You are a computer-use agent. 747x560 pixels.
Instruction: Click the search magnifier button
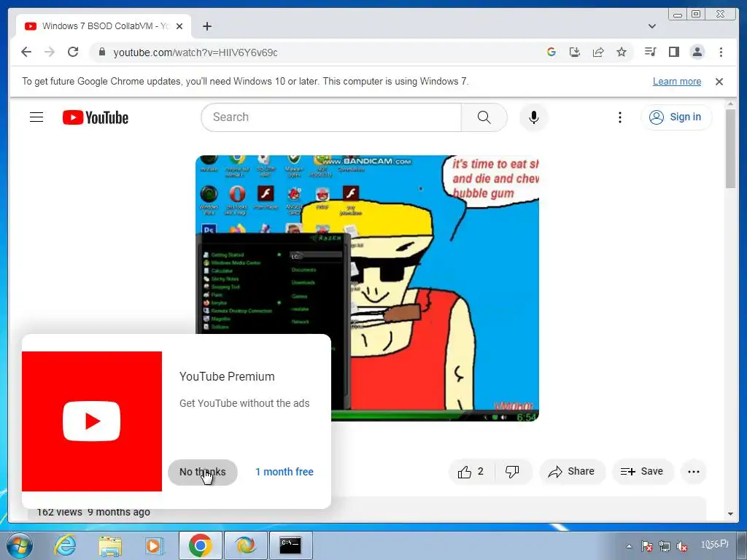tap(484, 117)
